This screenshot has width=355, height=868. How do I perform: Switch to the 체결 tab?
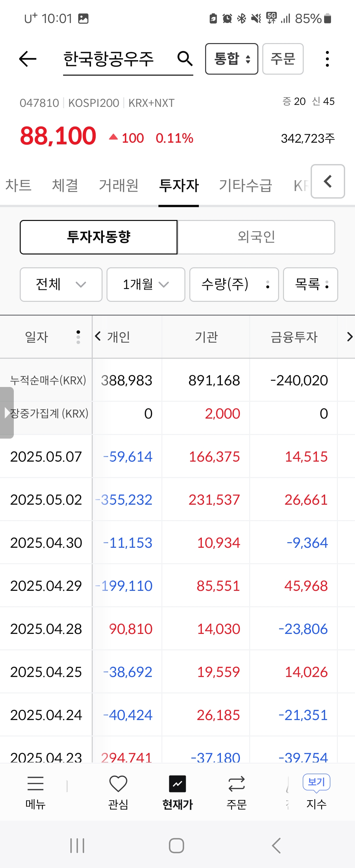pos(65,185)
